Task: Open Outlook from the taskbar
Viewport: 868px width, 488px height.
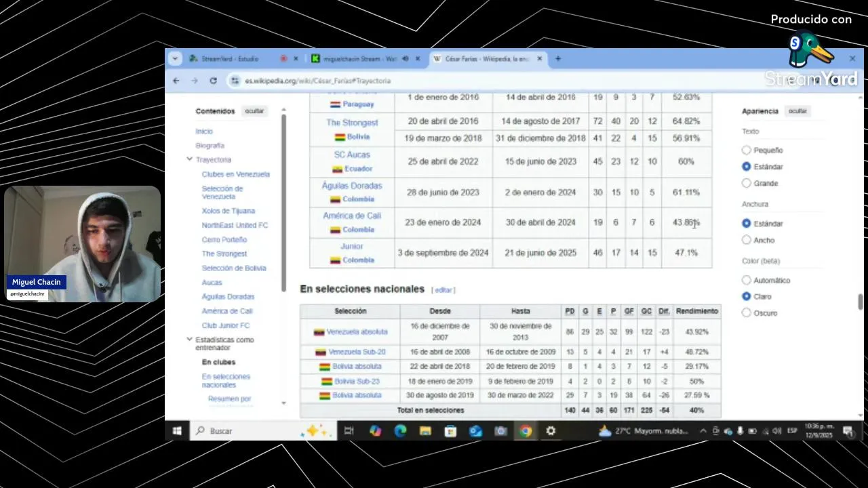Action: click(x=475, y=431)
